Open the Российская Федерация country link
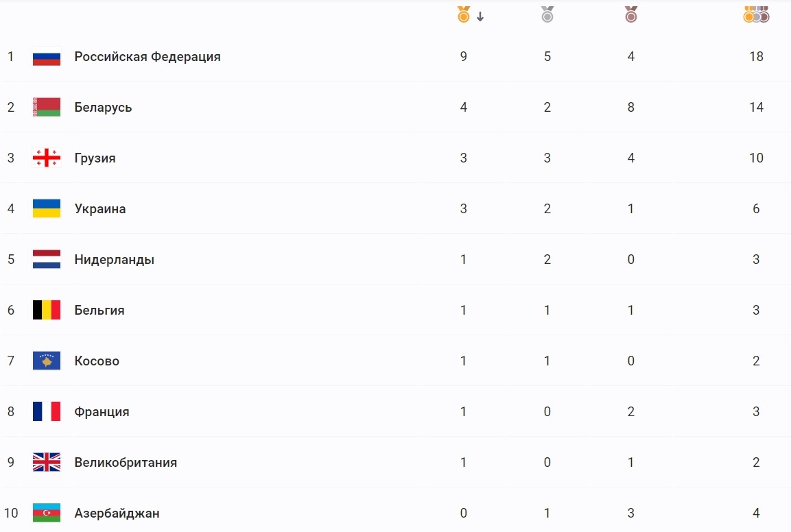791x532 pixels. coord(147,57)
